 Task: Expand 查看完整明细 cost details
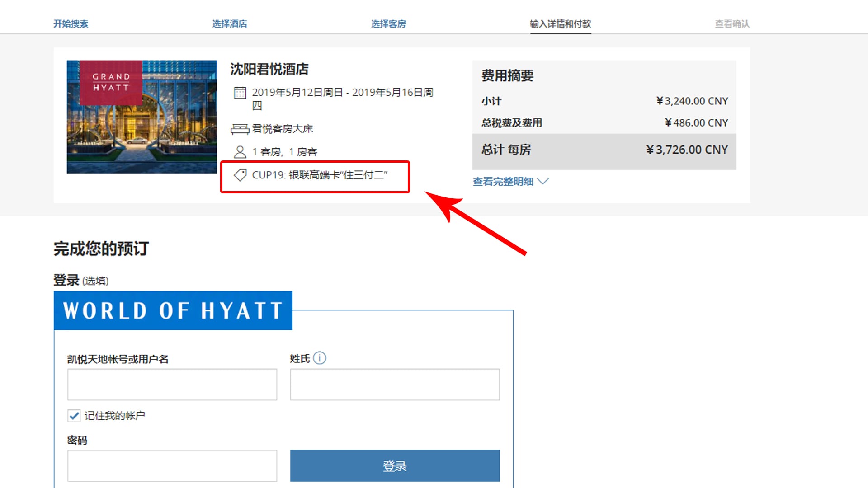510,182
